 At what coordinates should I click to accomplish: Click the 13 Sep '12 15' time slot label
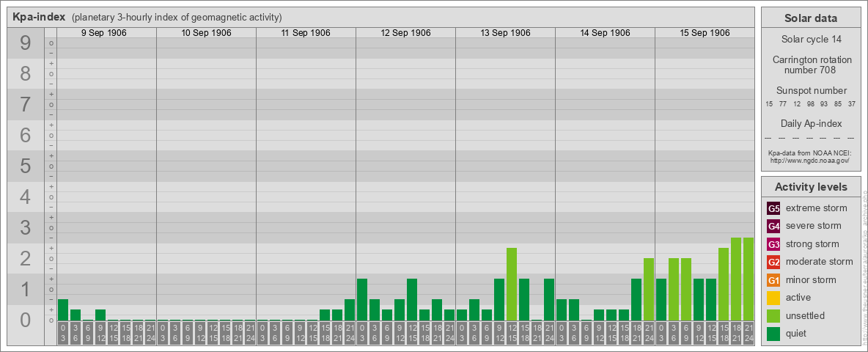512,334
